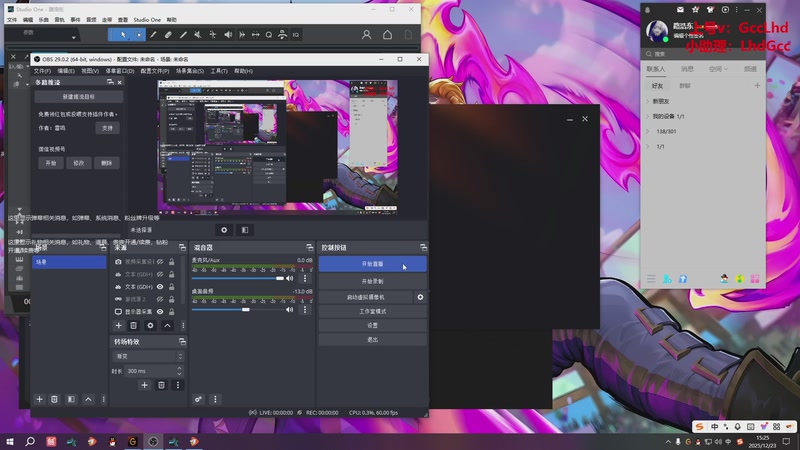This screenshot has width=800, height=450.
Task: Click 支持 button next to author name
Action: coord(107,128)
